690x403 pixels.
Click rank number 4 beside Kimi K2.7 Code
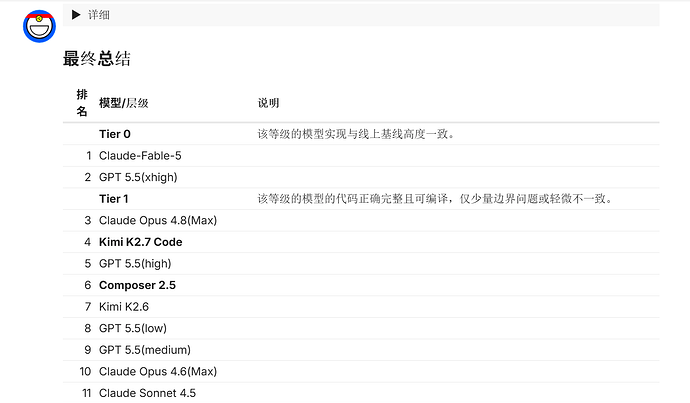pyautogui.click(x=88, y=242)
